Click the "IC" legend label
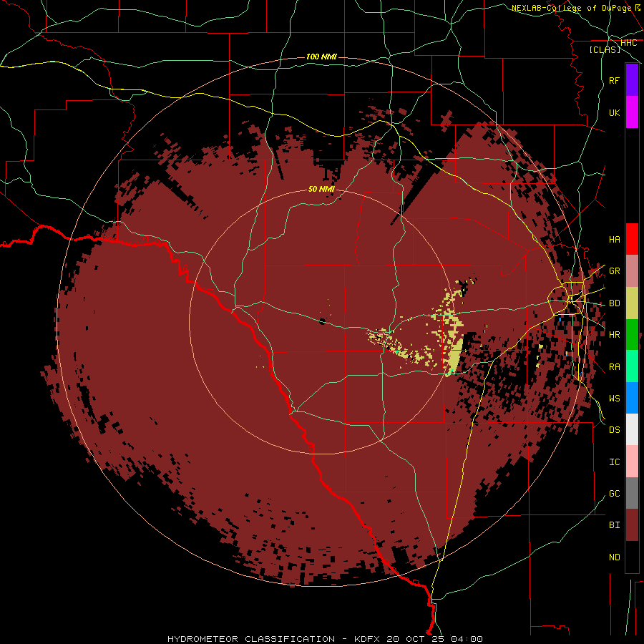644x644 pixels. (614, 462)
